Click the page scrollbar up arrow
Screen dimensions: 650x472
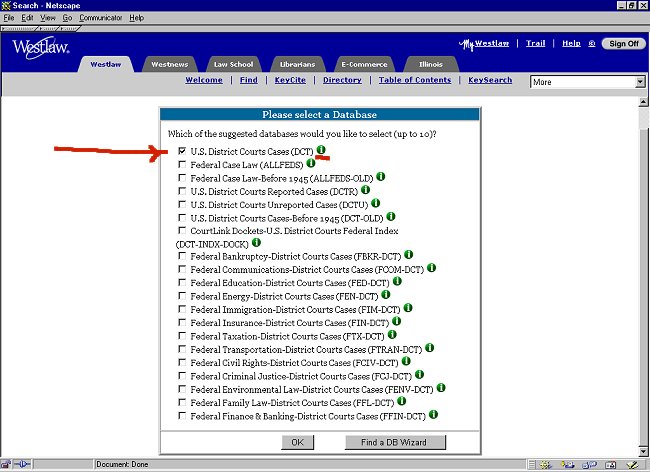tap(643, 102)
